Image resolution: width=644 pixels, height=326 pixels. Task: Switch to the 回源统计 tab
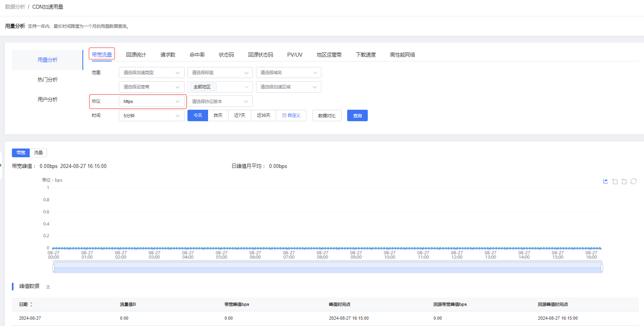point(136,55)
